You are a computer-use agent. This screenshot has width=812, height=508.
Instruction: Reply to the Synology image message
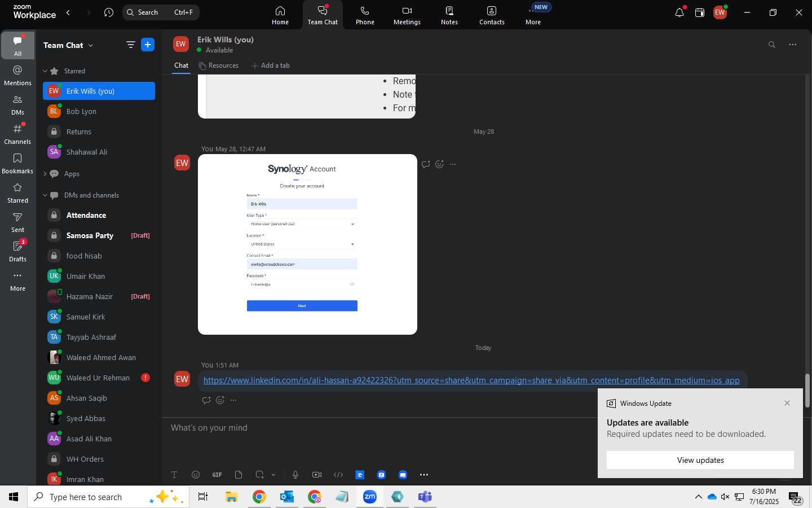pyautogui.click(x=426, y=164)
